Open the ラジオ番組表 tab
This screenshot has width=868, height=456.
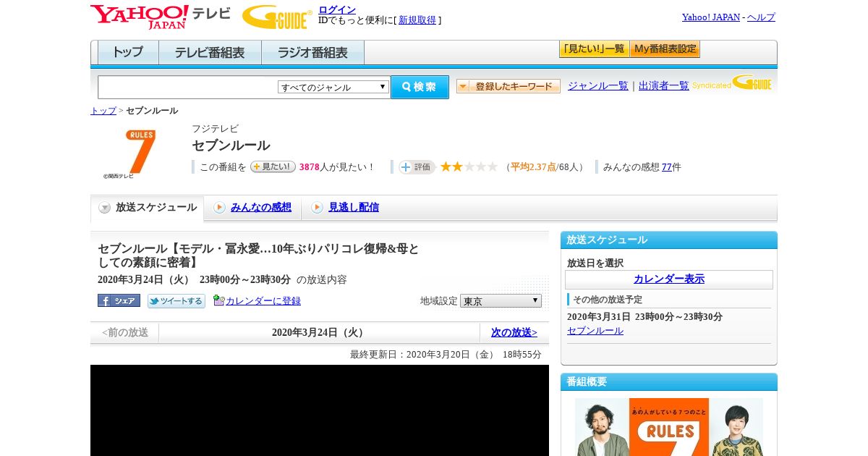(312, 53)
